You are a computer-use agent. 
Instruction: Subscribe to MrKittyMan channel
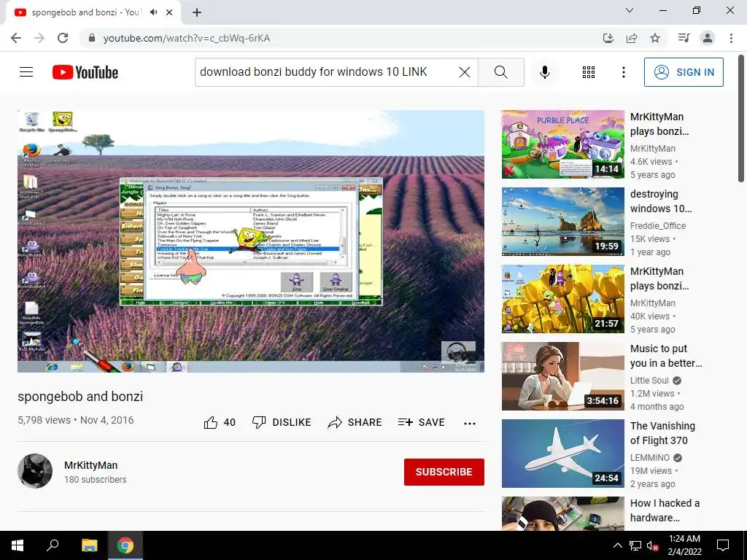[444, 472]
